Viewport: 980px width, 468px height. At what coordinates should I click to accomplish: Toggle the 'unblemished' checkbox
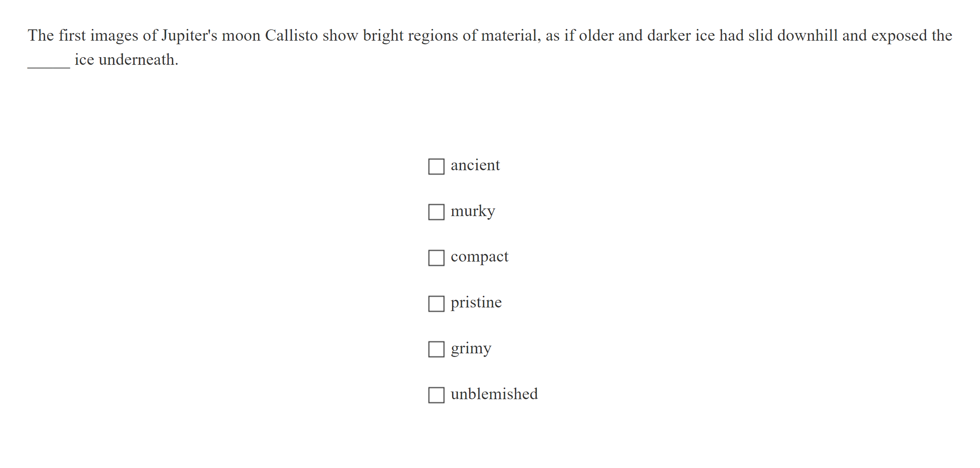(x=436, y=395)
